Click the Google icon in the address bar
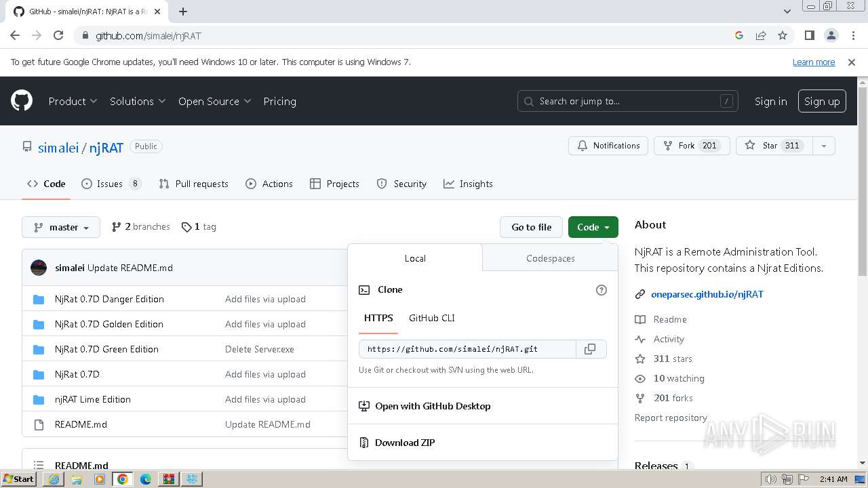 739,35
